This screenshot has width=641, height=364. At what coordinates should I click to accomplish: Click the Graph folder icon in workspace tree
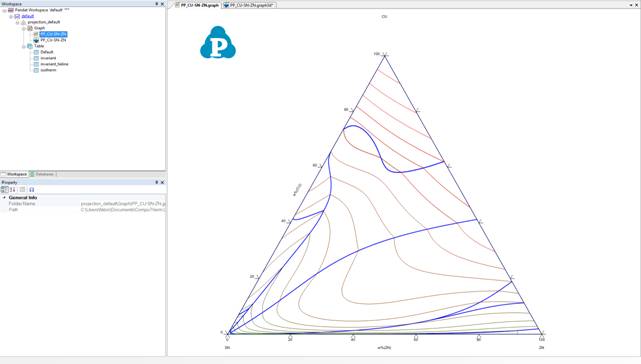point(30,28)
